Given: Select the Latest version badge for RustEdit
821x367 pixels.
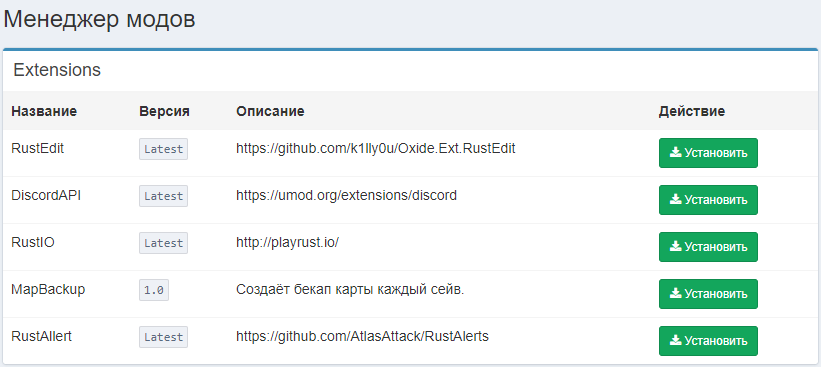Looking at the screenshot, I should coord(163,149).
